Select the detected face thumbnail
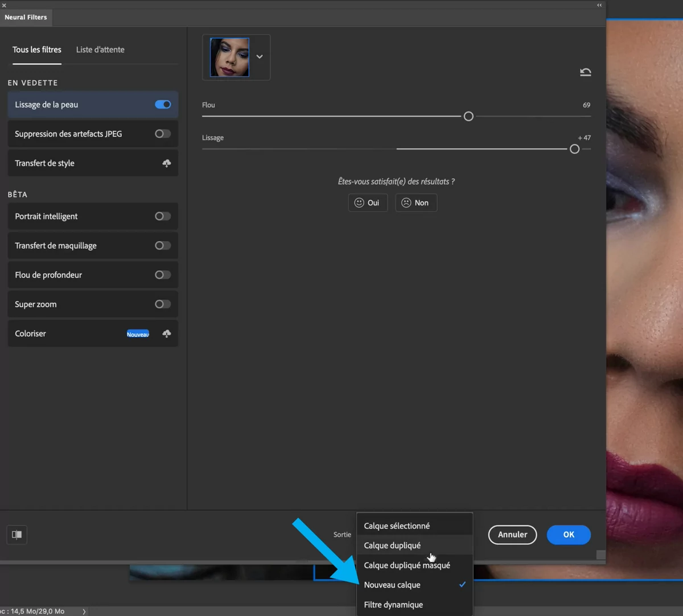 tap(229, 57)
